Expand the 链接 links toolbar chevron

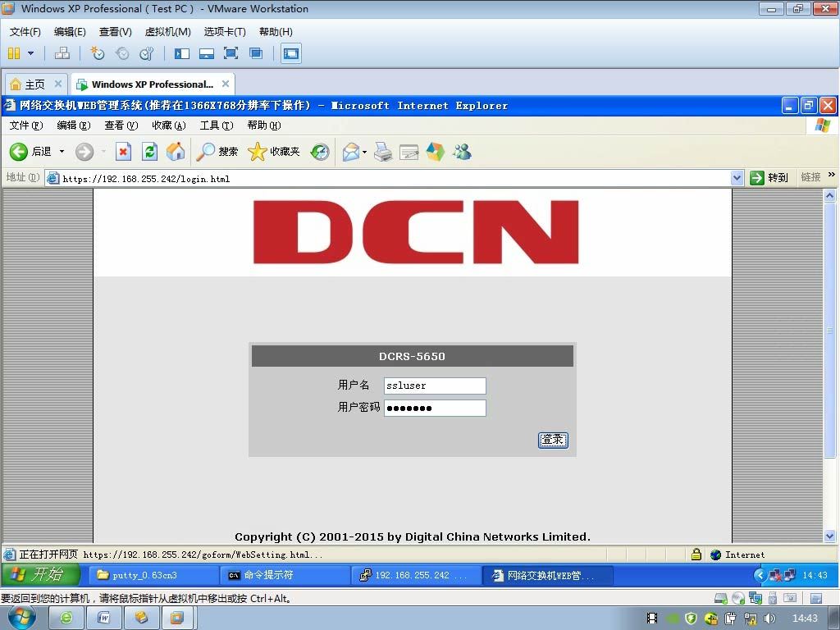click(832, 175)
